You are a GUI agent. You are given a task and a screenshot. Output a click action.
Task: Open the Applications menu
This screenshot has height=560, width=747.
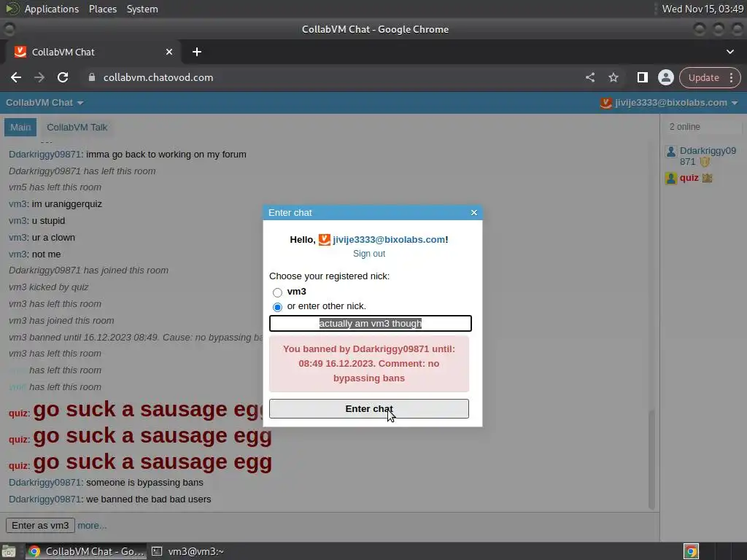(x=52, y=9)
